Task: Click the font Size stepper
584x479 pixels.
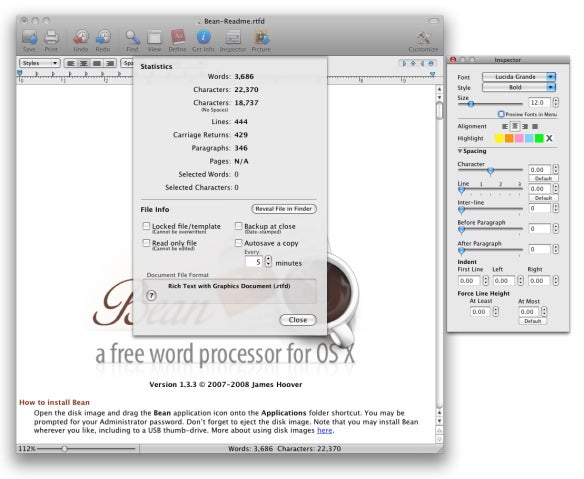Action: pos(556,102)
